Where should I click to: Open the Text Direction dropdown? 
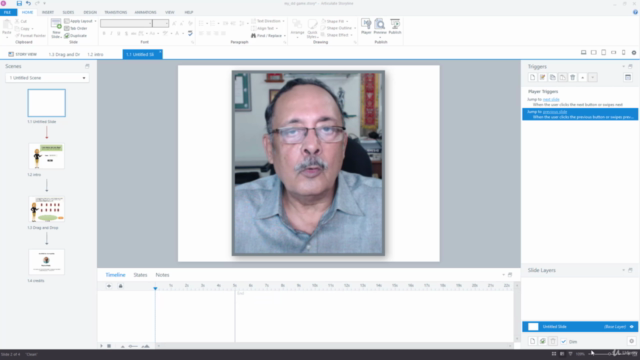tap(268, 21)
